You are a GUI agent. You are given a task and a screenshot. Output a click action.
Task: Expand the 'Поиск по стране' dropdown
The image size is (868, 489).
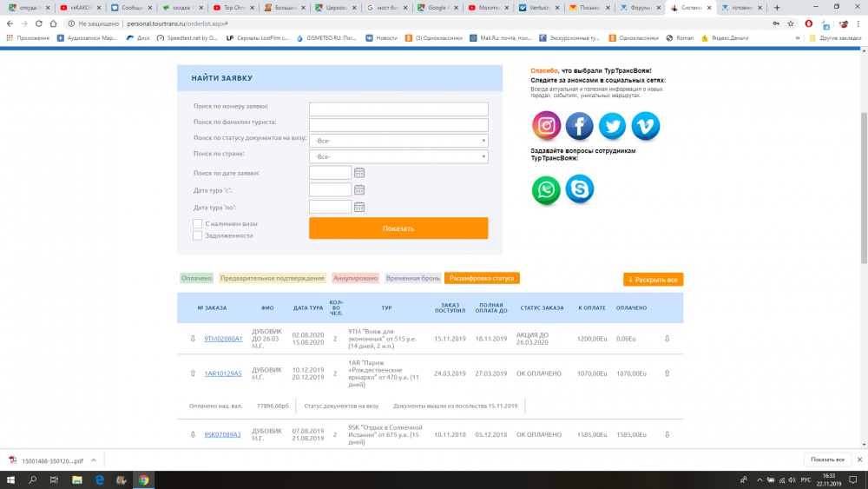(x=398, y=156)
